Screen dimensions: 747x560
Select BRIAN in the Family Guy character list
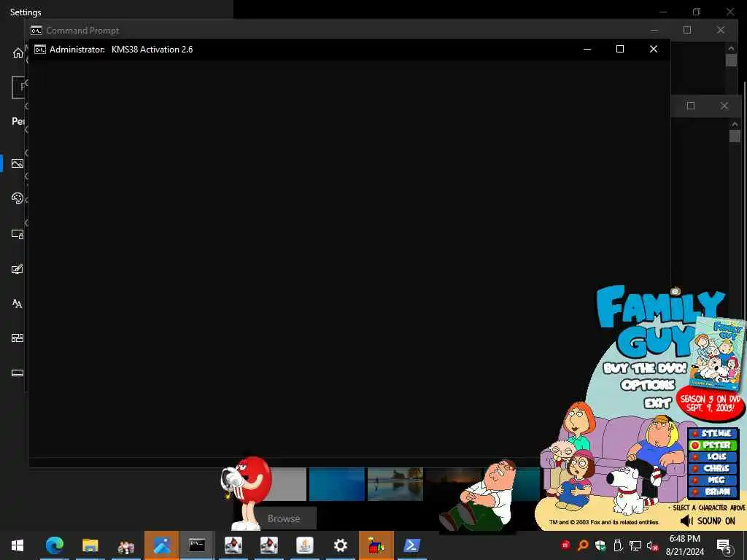click(713, 491)
